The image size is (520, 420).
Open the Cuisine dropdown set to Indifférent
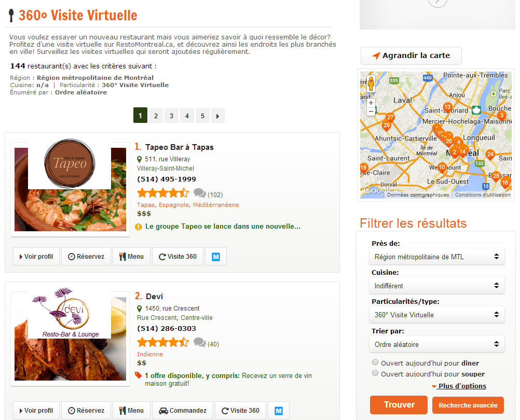click(437, 286)
